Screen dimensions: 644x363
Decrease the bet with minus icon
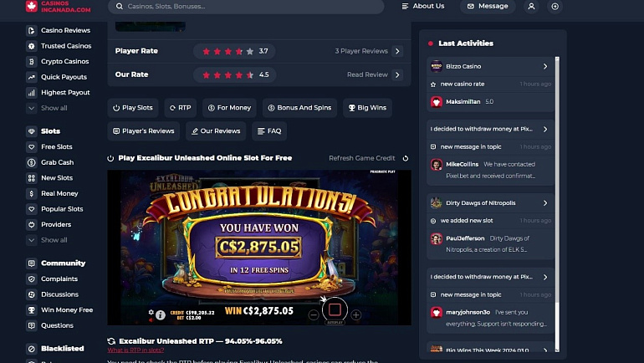(x=314, y=315)
